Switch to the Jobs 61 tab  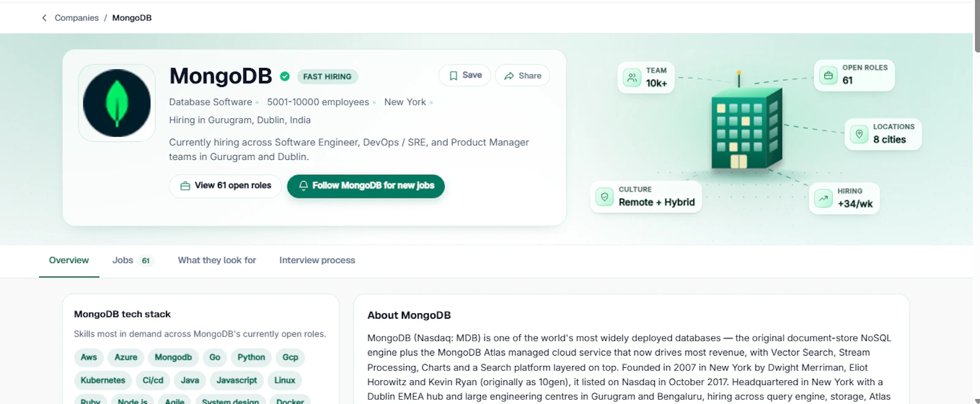pos(133,261)
